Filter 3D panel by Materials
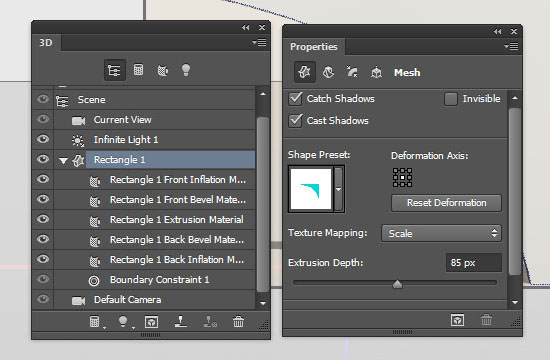 [x=162, y=70]
